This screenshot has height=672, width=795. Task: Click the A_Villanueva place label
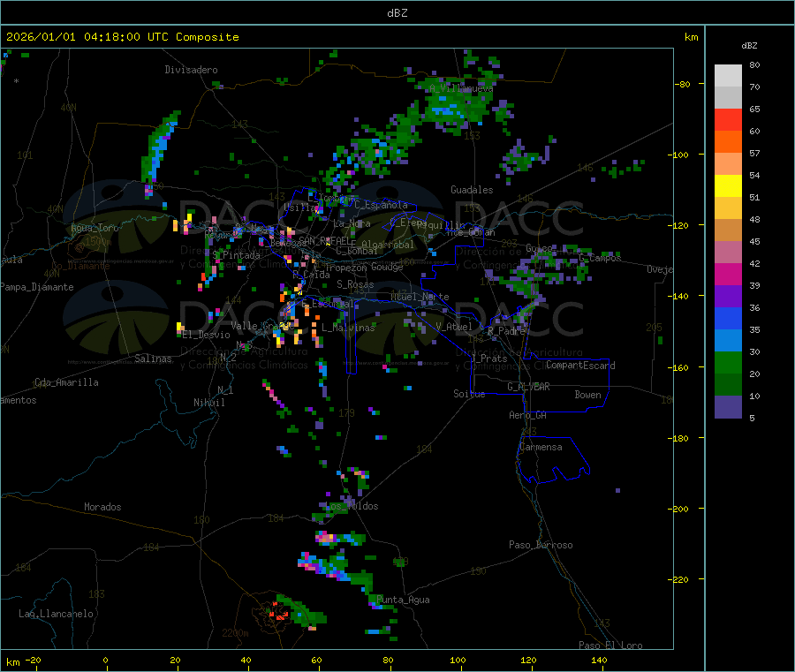[461, 88]
